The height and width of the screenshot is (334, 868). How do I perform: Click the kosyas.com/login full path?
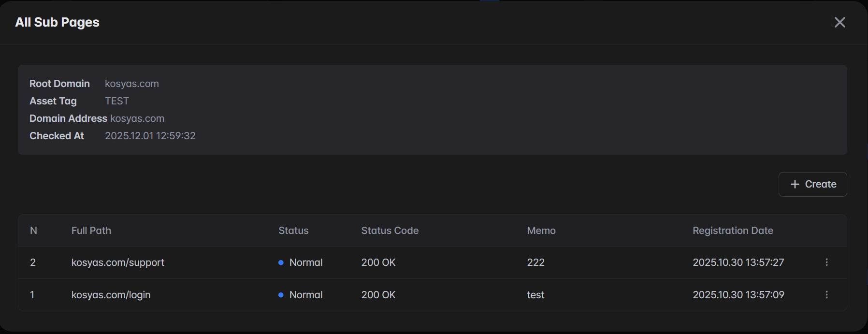tap(111, 295)
